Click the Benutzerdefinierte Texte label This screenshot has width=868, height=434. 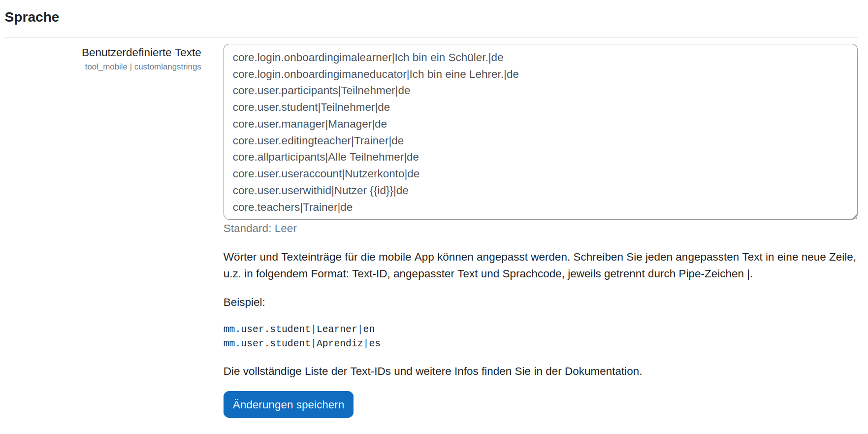[141, 53]
